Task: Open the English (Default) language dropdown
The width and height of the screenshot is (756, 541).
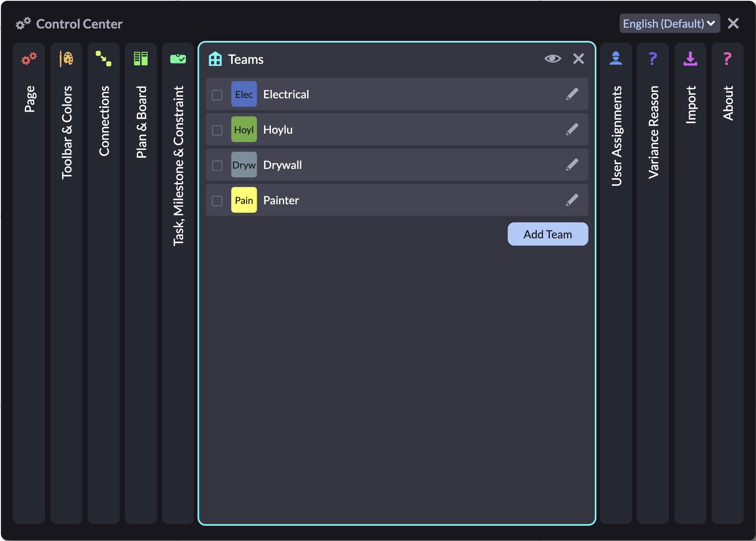Action: [670, 24]
